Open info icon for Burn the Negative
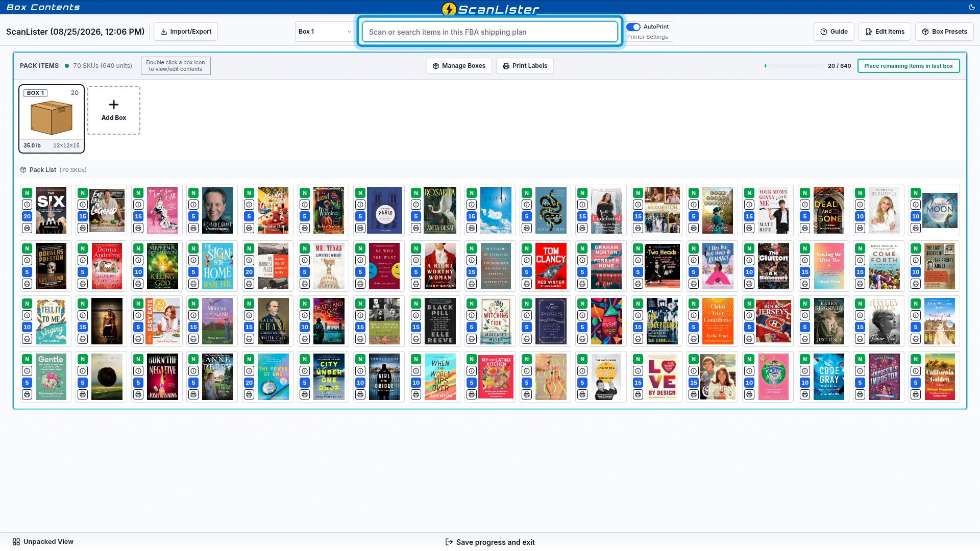This screenshot has width=980, height=551. pos(138,371)
